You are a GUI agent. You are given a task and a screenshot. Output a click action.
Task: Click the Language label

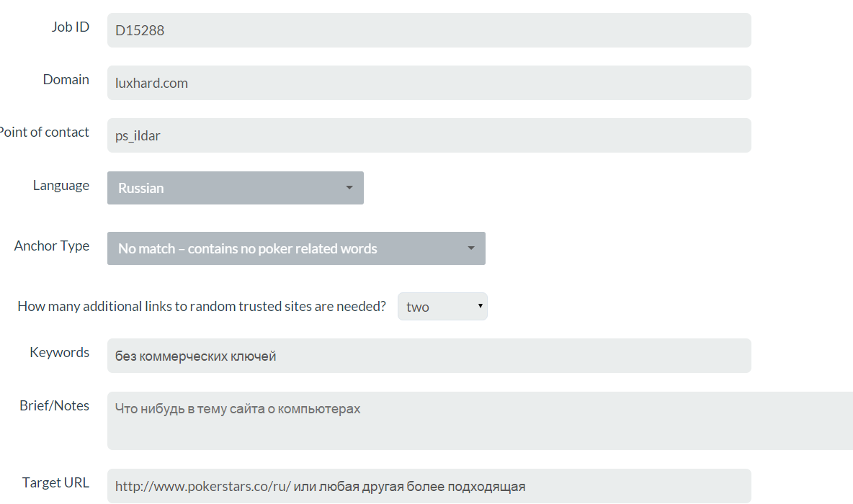[61, 185]
